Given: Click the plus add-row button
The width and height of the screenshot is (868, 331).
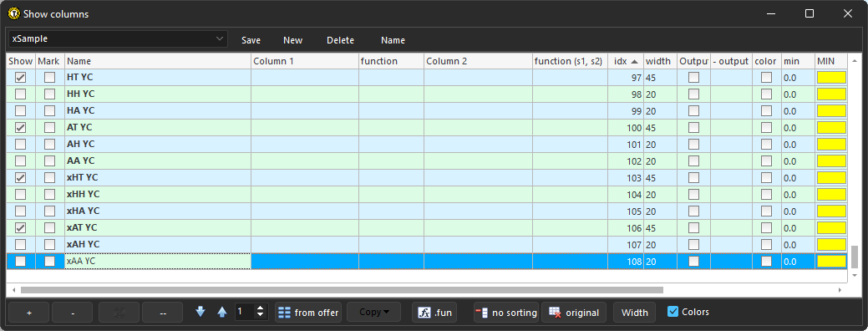Looking at the screenshot, I should [28, 313].
